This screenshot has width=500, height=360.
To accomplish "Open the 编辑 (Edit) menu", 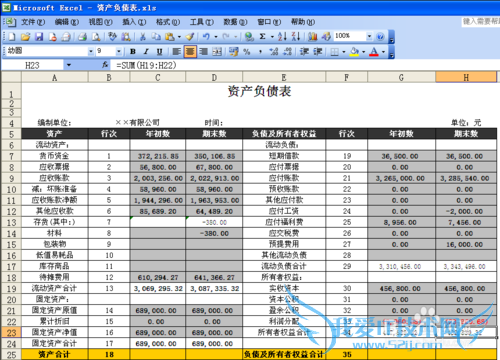I will (67, 22).
